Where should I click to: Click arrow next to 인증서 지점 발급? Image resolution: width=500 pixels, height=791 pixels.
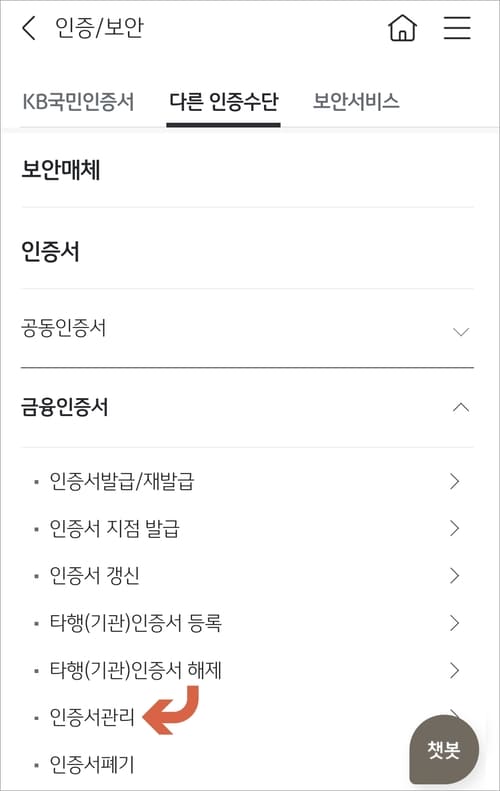455,528
